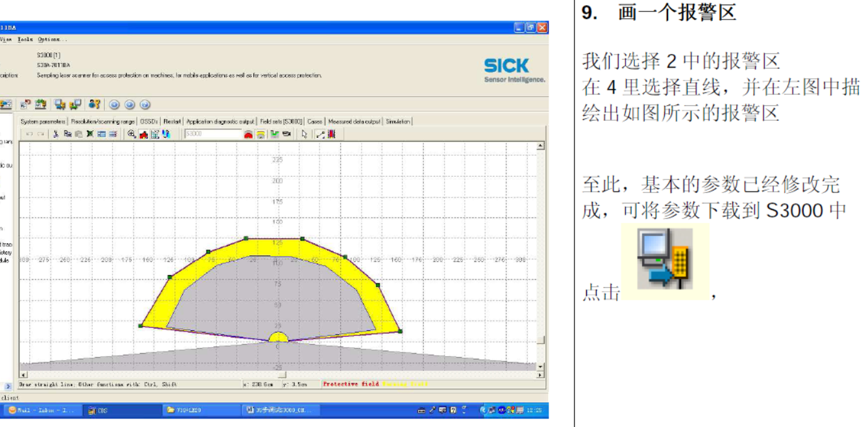Click the S3000 field name input box
868x427 pixels.
coord(212,134)
